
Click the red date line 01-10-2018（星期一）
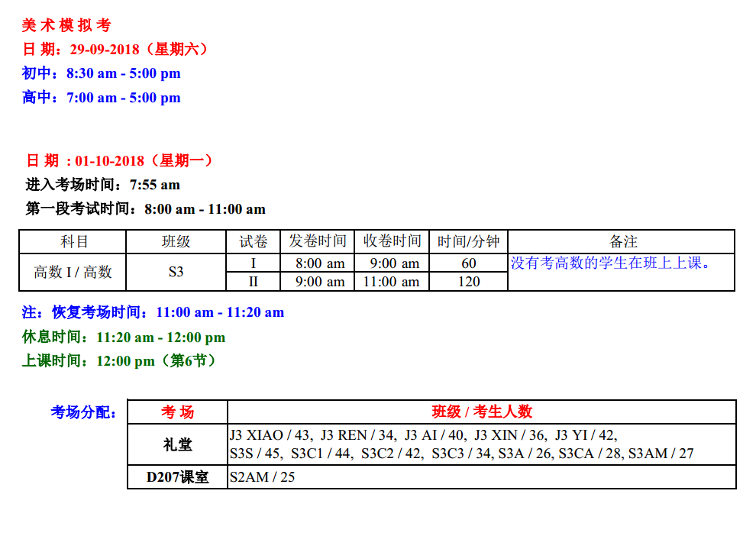pyautogui.click(x=120, y=161)
